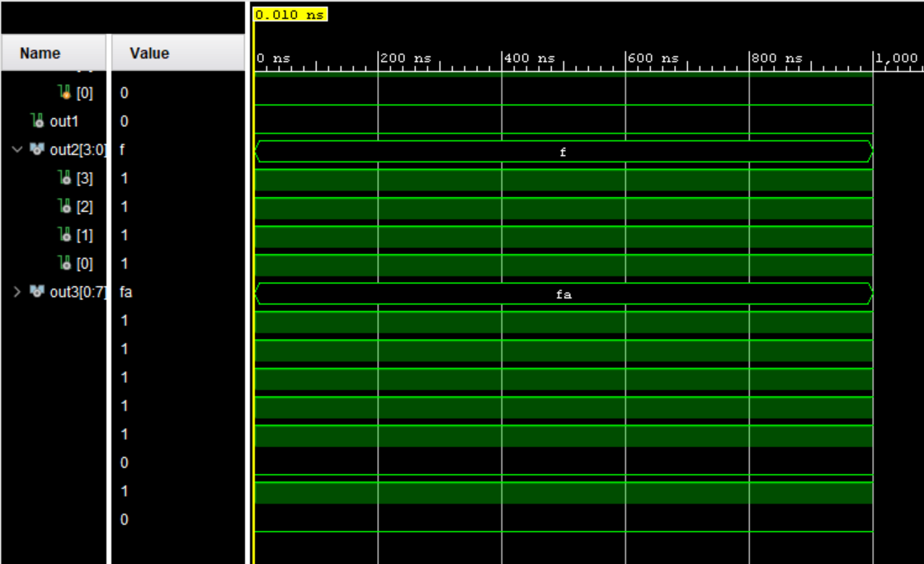Click the out2 bus waveform labeled f
The image size is (924, 564).
click(563, 152)
